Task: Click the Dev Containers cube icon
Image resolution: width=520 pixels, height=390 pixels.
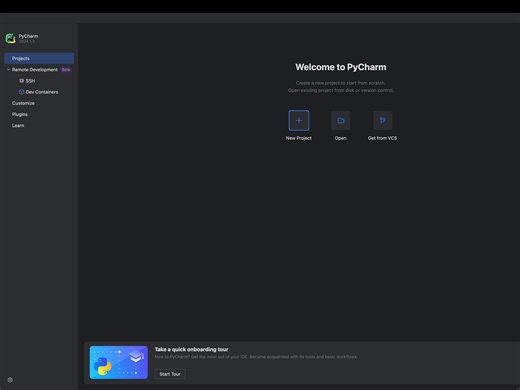Action: coord(21,92)
